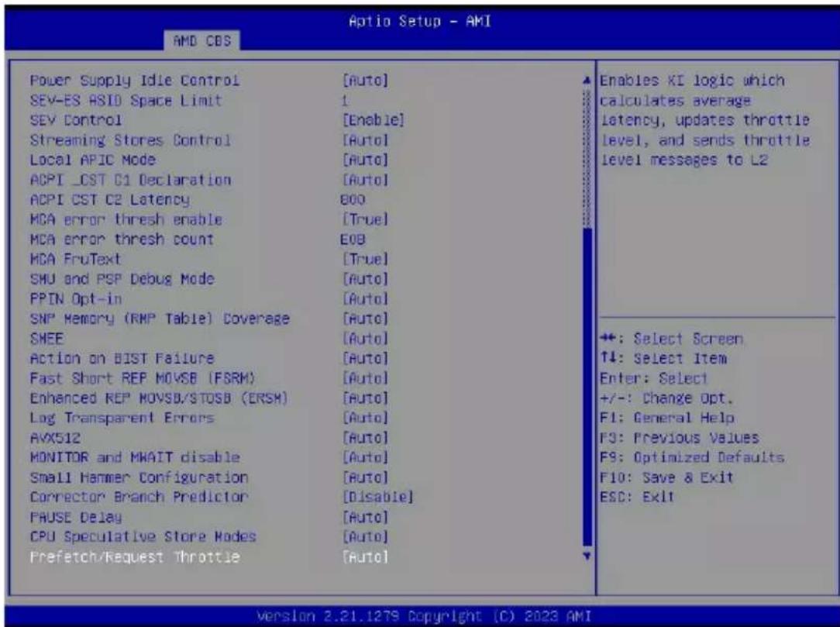Screen dimensions: 840x627
Task: Select Local APIC Mode label
Action: pos(92,160)
